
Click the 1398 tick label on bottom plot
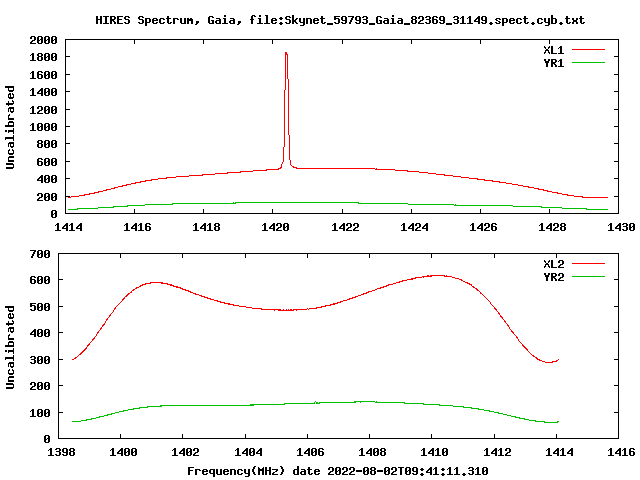[x=61, y=452]
